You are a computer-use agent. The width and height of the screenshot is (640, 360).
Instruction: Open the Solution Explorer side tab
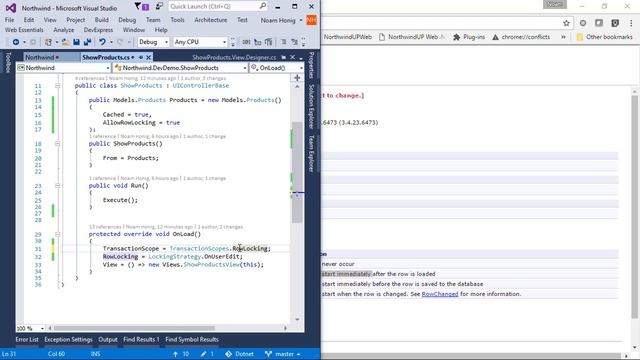[311, 106]
